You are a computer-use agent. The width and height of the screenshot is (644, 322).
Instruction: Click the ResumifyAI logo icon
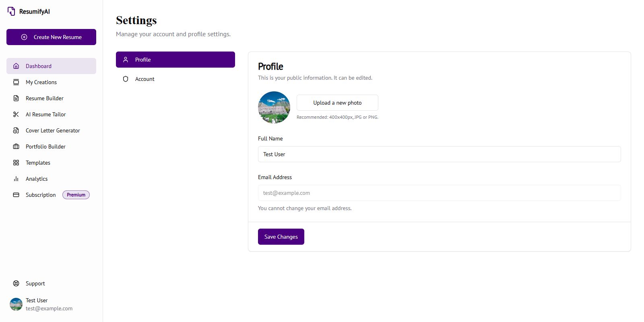point(11,11)
